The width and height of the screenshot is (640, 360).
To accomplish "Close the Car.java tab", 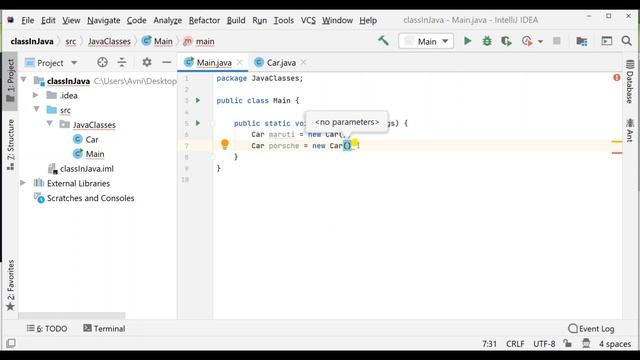I will click(x=303, y=62).
